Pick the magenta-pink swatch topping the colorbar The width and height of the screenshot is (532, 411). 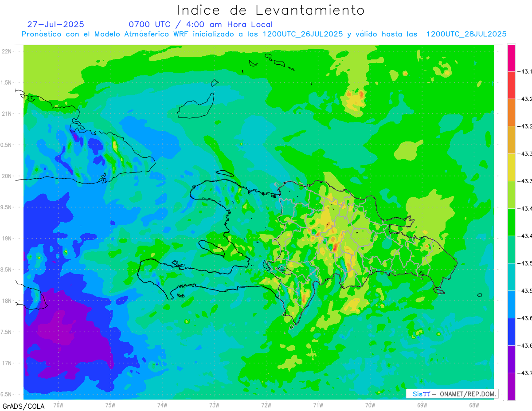[x=511, y=58]
